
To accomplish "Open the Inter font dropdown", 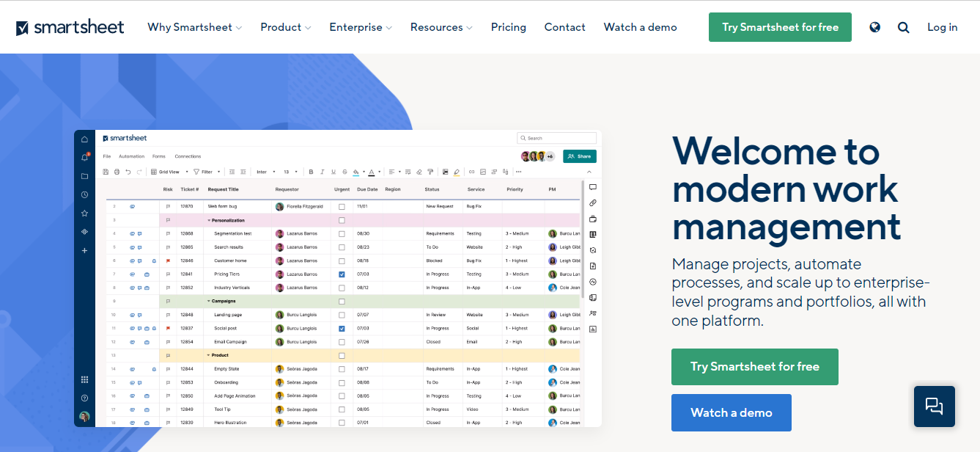I will (266, 172).
